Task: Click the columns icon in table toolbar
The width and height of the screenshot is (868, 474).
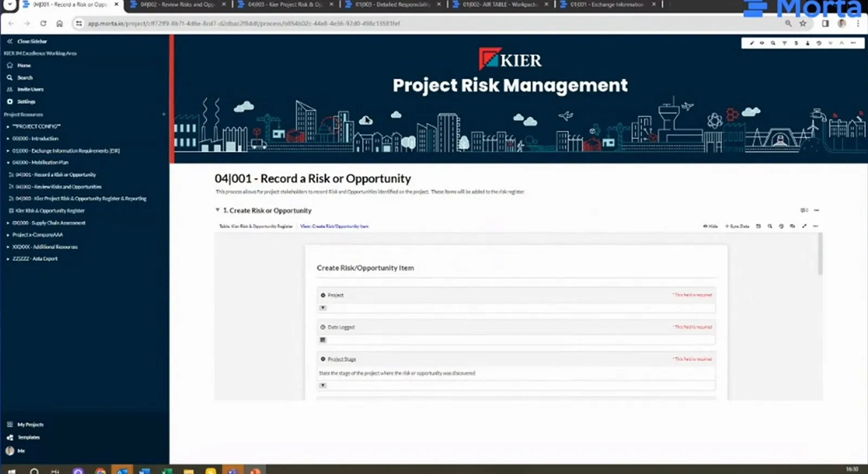Action: point(758,226)
